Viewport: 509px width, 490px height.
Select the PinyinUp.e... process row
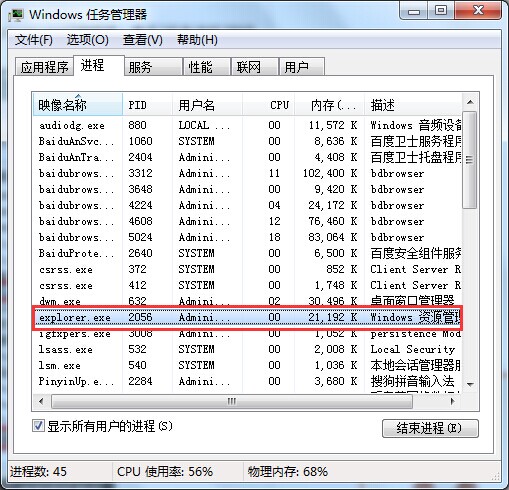pos(248,381)
